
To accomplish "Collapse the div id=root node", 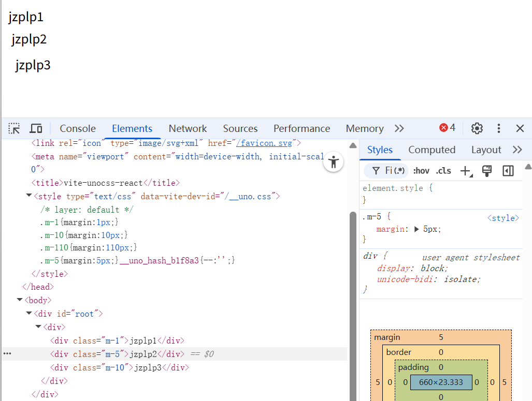I will (x=29, y=313).
